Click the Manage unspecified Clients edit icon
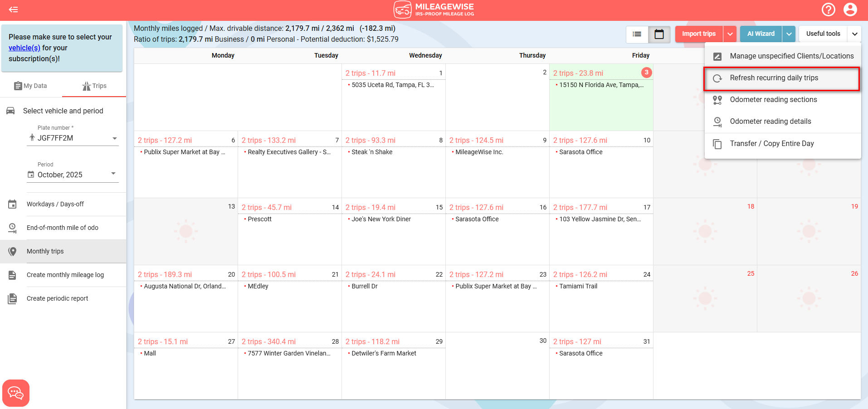 point(717,56)
